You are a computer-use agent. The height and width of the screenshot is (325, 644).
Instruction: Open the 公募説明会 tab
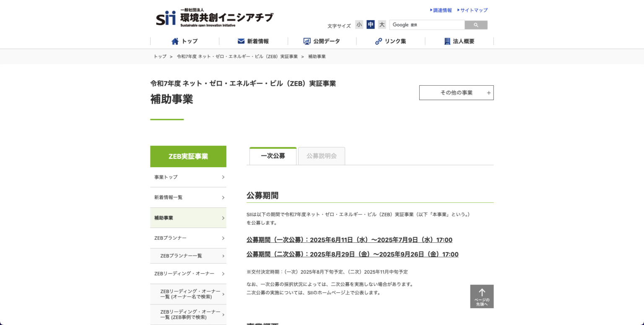click(x=321, y=156)
